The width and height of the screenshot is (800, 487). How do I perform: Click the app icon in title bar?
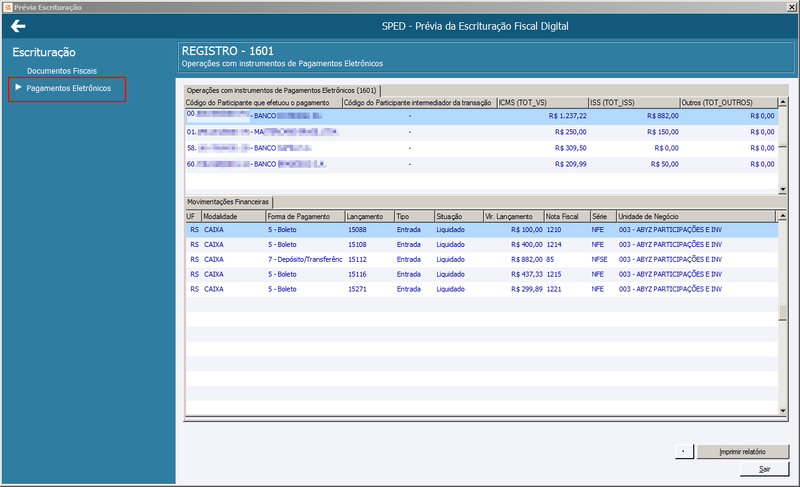click(7, 7)
